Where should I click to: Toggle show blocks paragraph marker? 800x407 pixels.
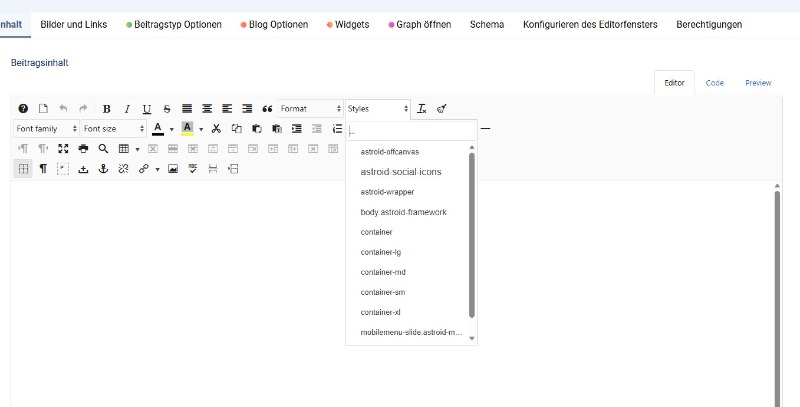point(43,169)
